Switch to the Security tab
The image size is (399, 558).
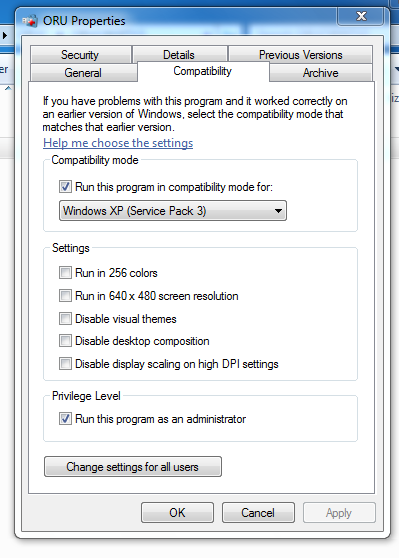click(80, 55)
